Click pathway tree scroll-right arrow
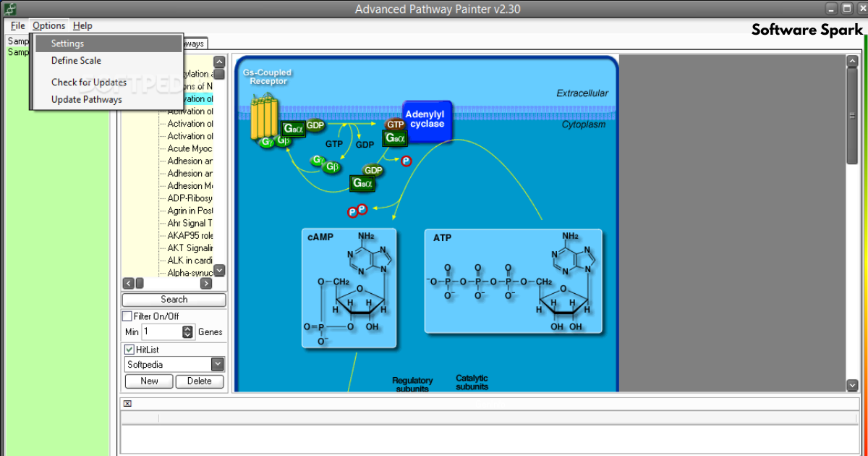 point(206,283)
